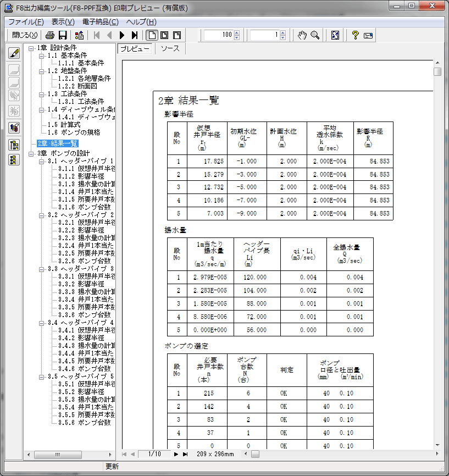Screen dimensions: 449x476
Task: Select the 1.5 計算式 tree item
Action: (x=64, y=125)
